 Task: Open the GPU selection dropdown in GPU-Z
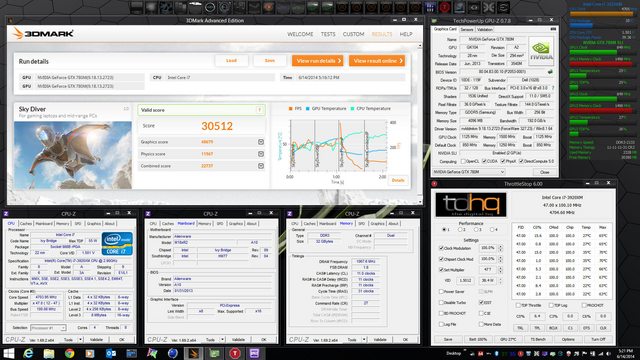(x=469, y=172)
